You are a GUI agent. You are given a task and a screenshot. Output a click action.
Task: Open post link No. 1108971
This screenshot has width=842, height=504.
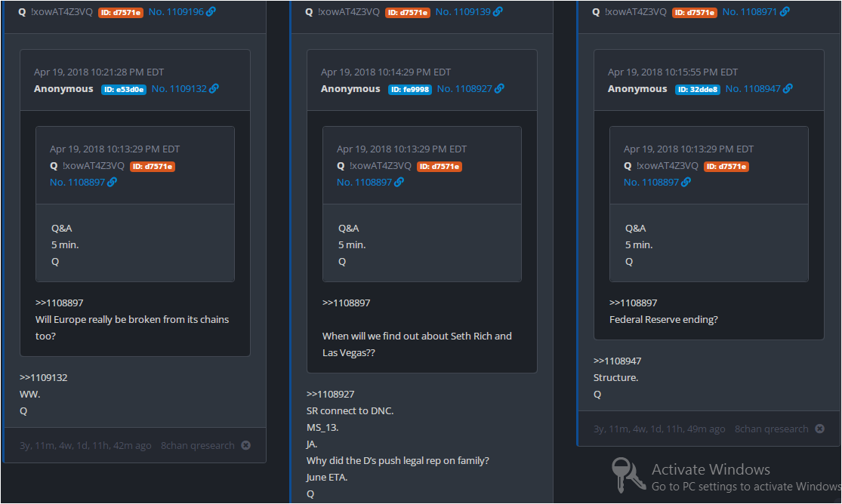[750, 12]
